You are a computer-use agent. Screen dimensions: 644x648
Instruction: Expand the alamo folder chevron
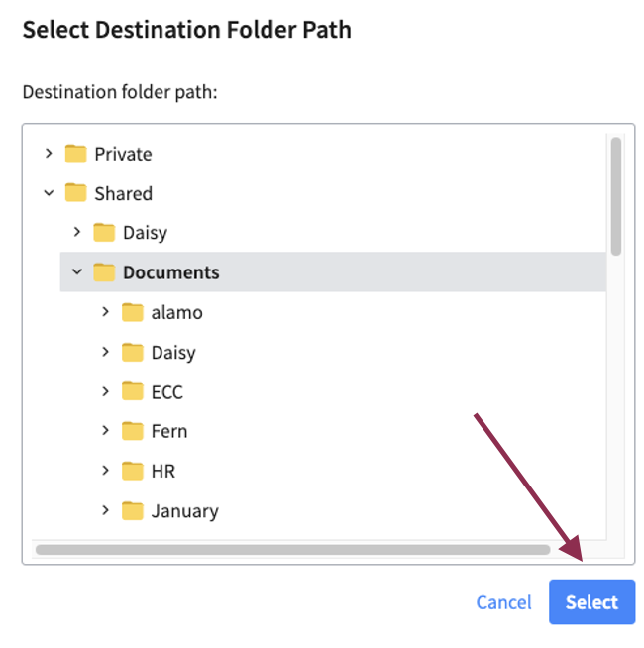pos(105,312)
